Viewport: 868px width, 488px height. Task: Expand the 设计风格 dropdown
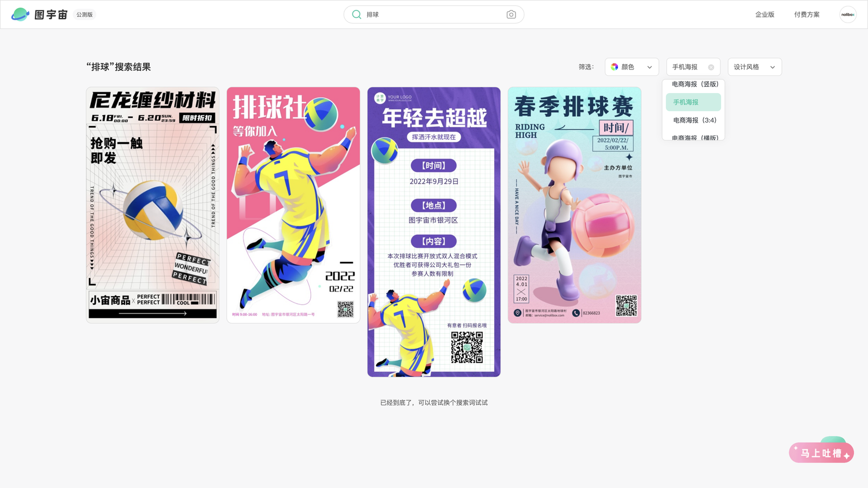755,67
